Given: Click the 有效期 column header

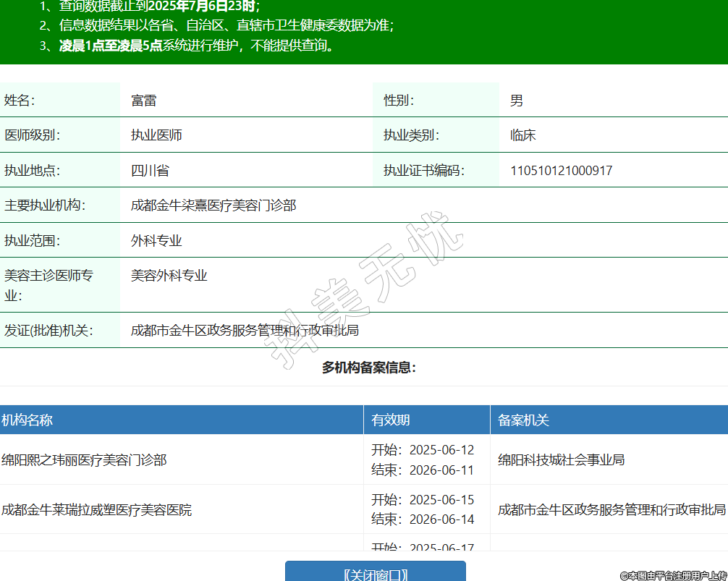Looking at the screenshot, I should click(x=391, y=420).
